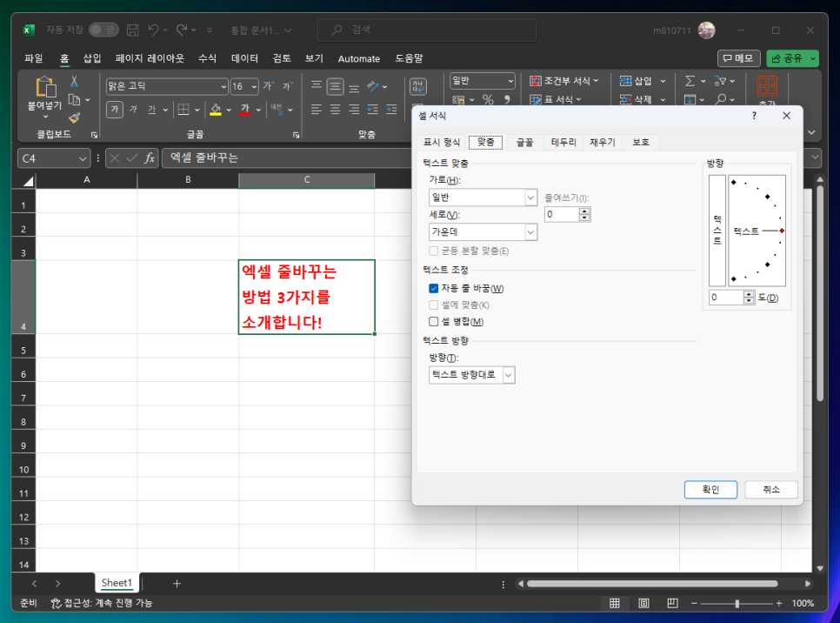The image size is (840, 623).
Task: Click the insert function fx icon
Action: pyautogui.click(x=150, y=158)
